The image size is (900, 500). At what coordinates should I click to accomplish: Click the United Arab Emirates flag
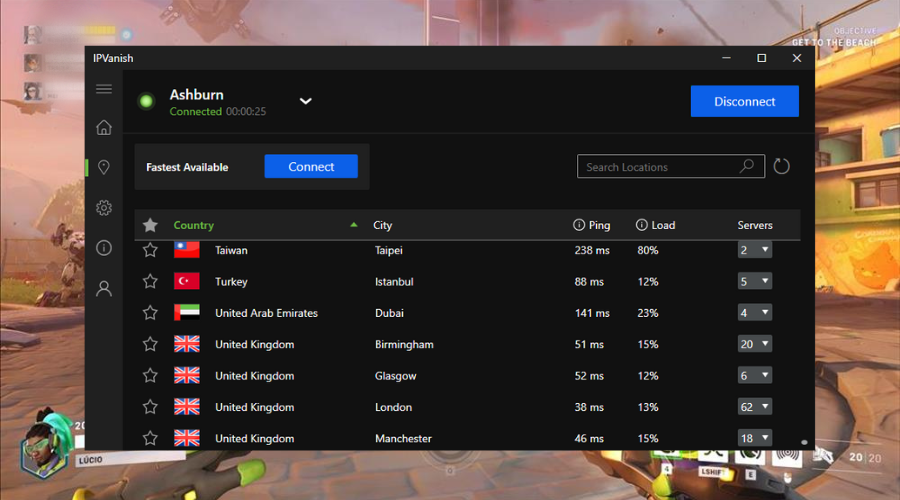pos(187,313)
